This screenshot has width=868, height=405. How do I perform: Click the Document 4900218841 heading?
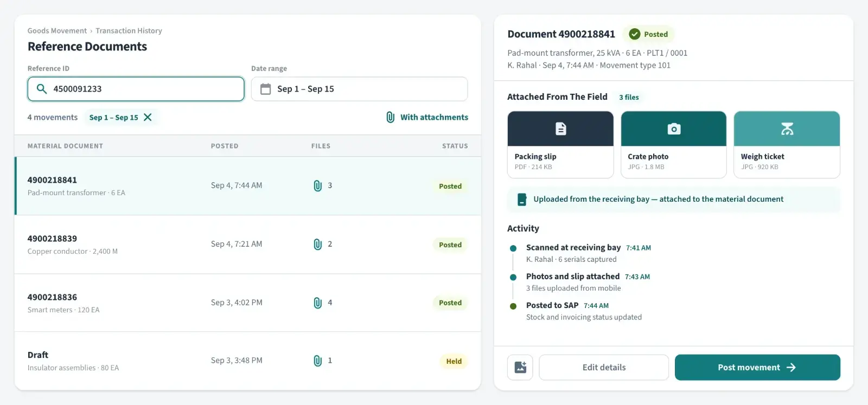561,34
